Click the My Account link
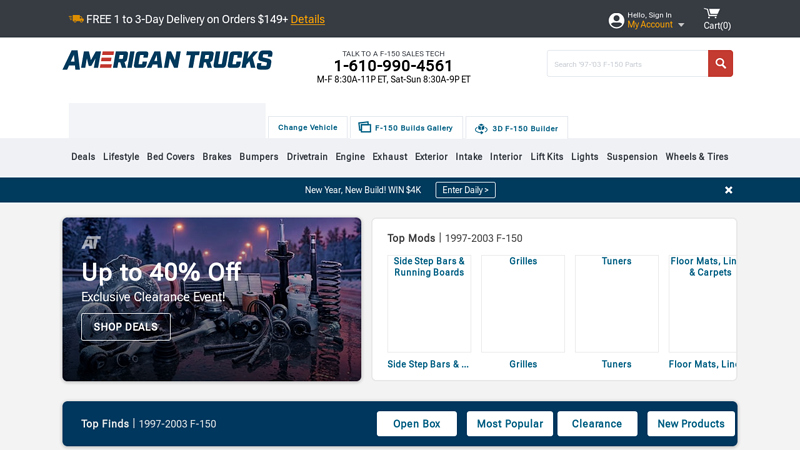 (x=650, y=24)
